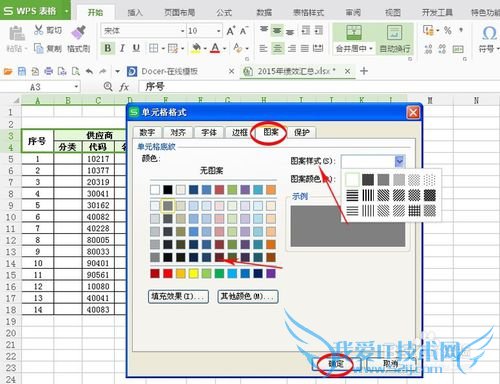Pick the yellow swatch in bottom color row
Screen dimensions: 500x384
(x=193, y=274)
